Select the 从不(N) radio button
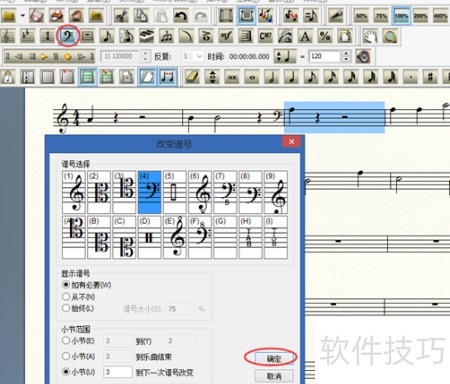The width and height of the screenshot is (450, 384). pyautogui.click(x=66, y=296)
